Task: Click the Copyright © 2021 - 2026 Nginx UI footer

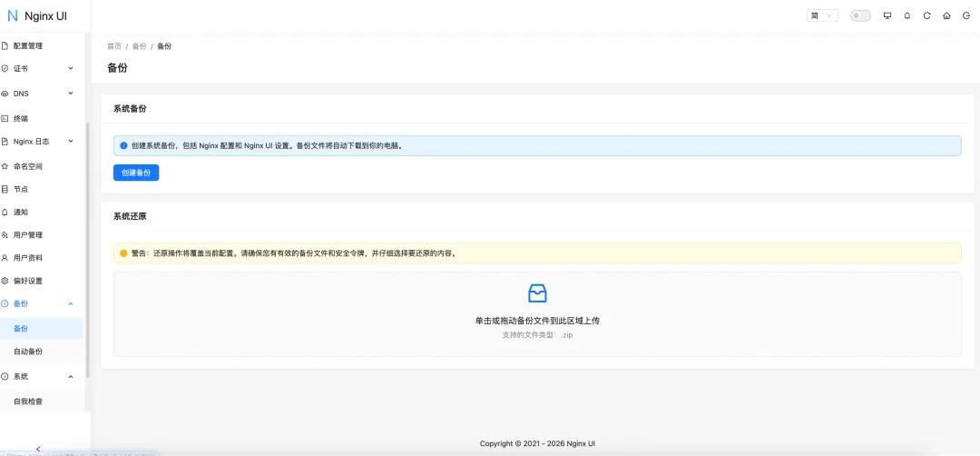Action: [x=537, y=443]
